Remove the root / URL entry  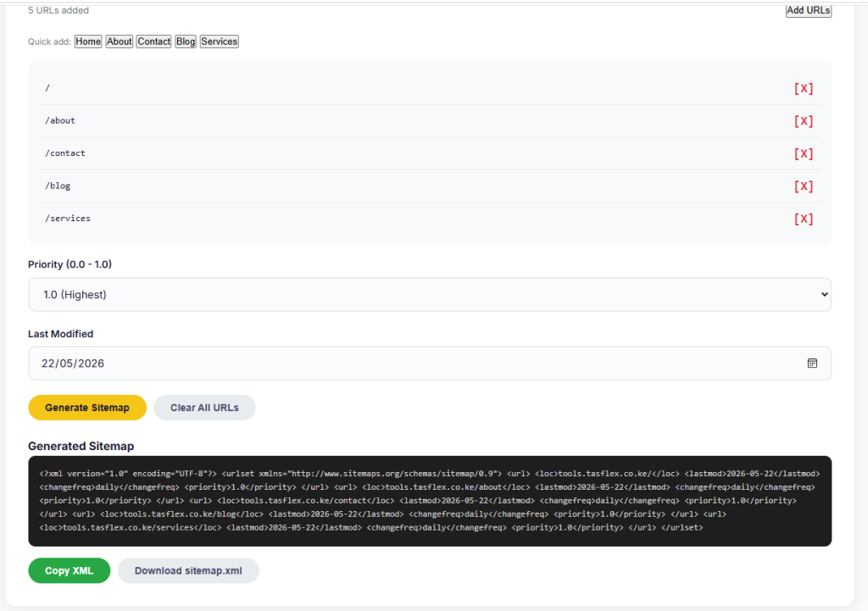click(804, 88)
